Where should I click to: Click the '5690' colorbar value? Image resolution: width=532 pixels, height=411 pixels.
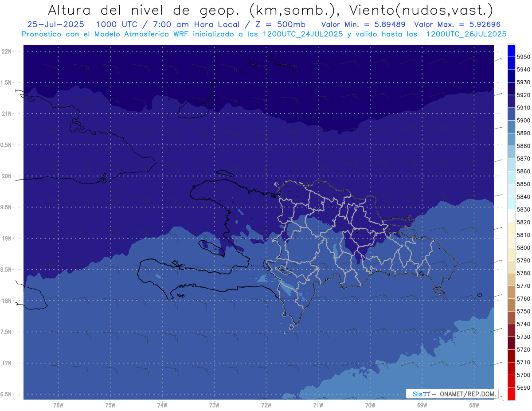523,388
